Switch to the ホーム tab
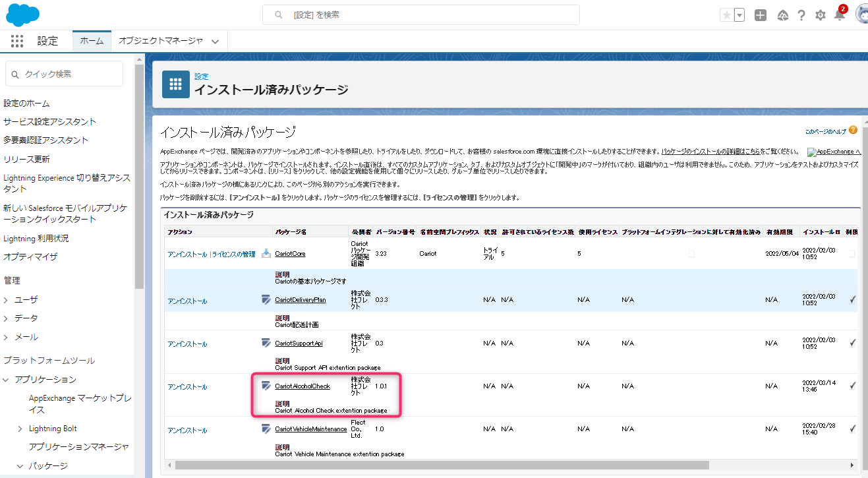The width and height of the screenshot is (868, 478). 92,41
